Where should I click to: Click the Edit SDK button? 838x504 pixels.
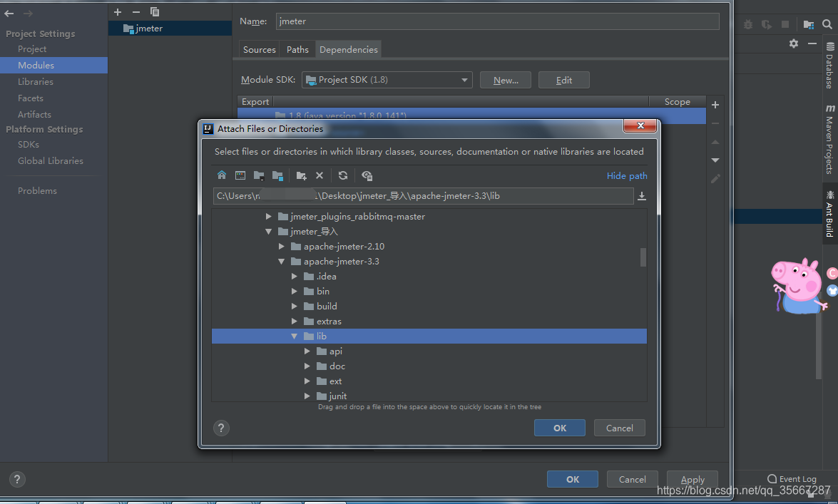[564, 80]
